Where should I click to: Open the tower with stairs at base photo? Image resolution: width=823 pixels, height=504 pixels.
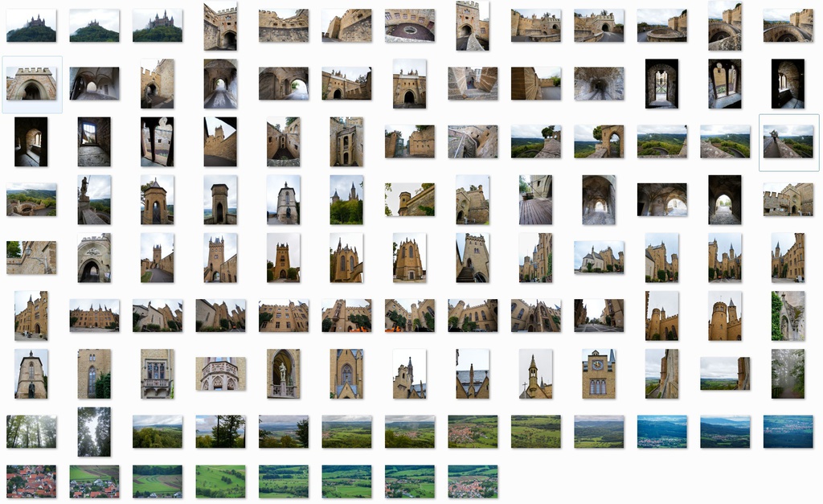(x=473, y=257)
